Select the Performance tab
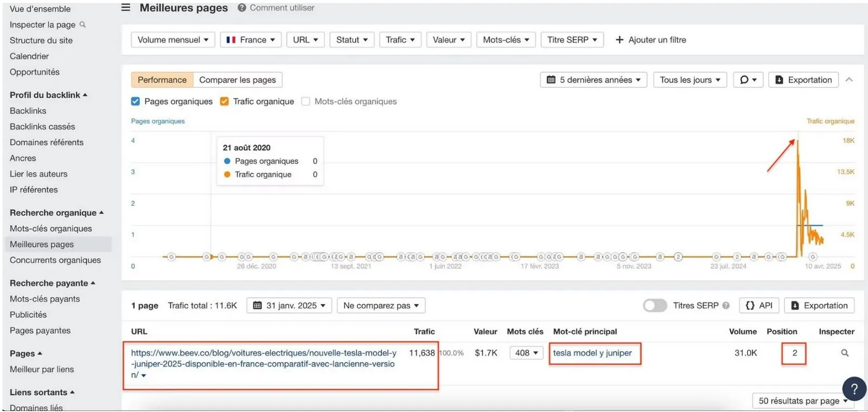Image resolution: width=868 pixels, height=412 pixels. click(x=162, y=80)
